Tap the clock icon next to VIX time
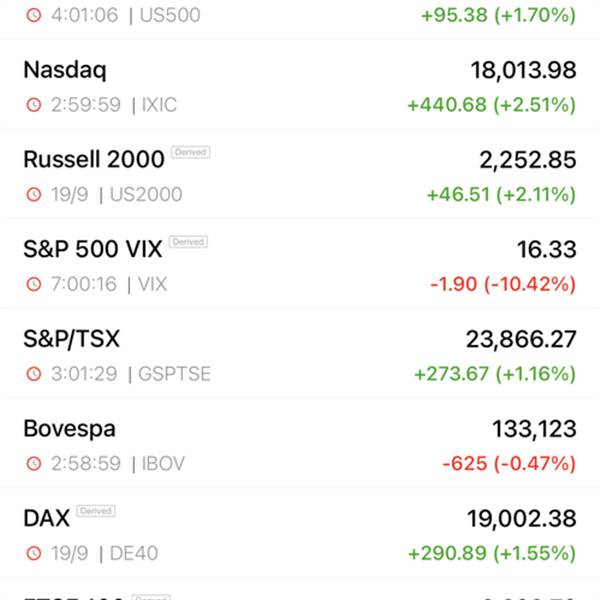The width and height of the screenshot is (600, 600). click(34, 284)
